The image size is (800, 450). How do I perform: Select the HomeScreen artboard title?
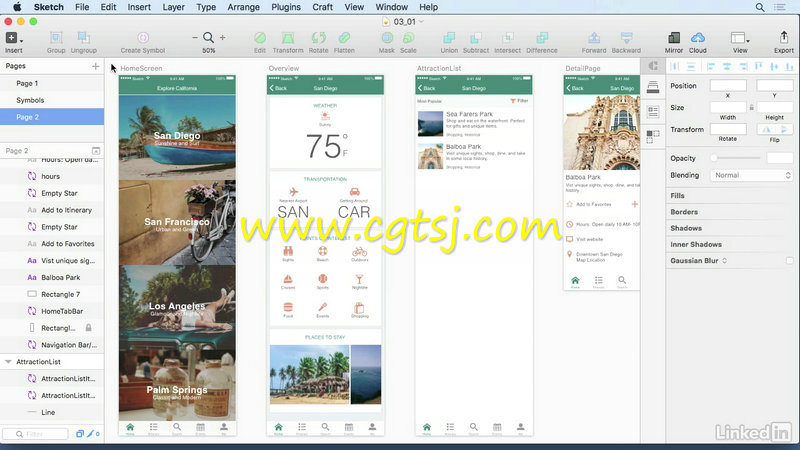(141, 68)
